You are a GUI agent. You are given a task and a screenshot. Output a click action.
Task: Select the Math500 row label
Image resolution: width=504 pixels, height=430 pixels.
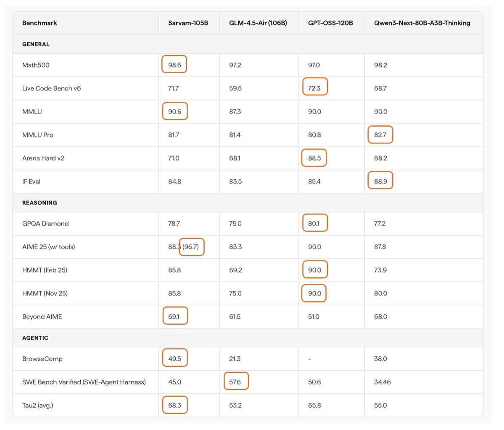pos(36,65)
